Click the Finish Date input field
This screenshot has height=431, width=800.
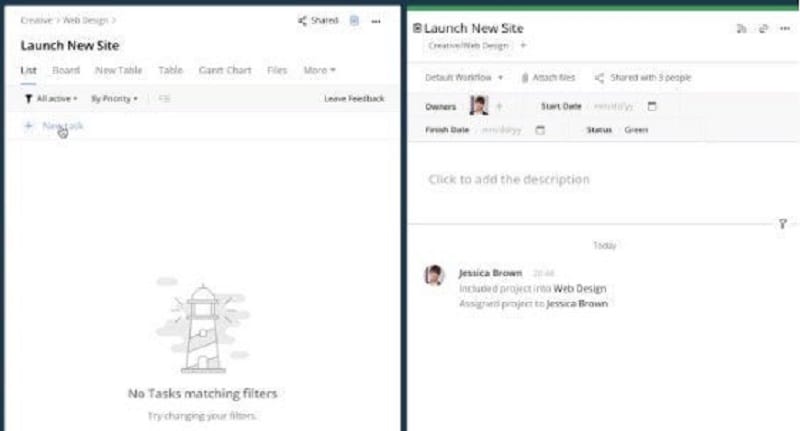tap(502, 130)
